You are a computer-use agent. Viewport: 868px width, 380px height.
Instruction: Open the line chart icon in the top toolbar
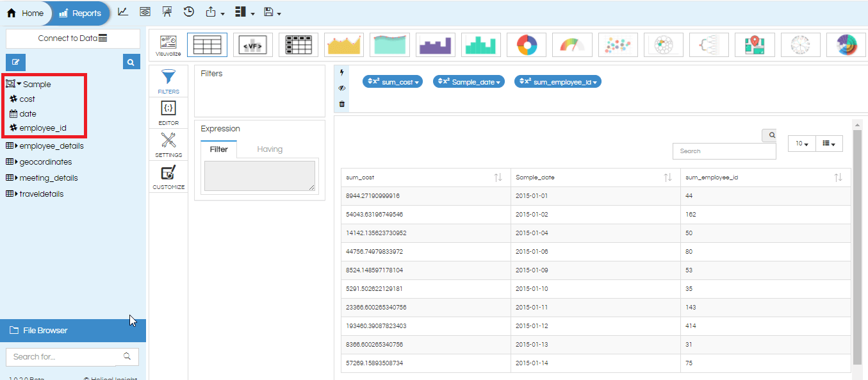[123, 12]
